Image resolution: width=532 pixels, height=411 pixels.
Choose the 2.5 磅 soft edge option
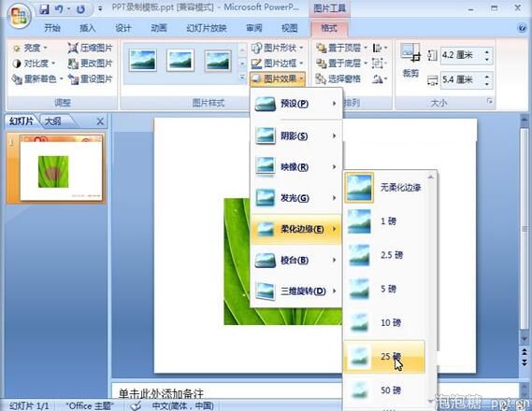tap(384, 255)
